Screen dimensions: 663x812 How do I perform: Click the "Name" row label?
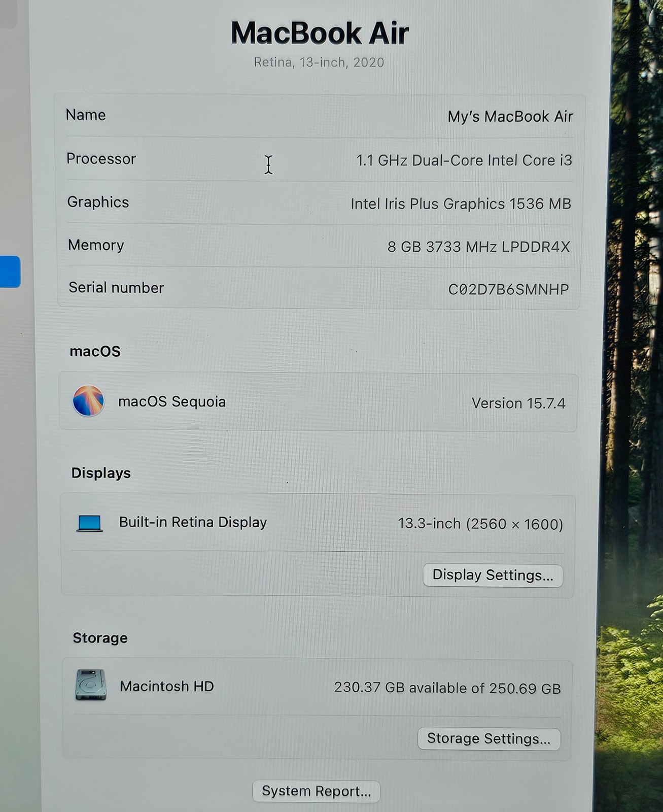86,115
